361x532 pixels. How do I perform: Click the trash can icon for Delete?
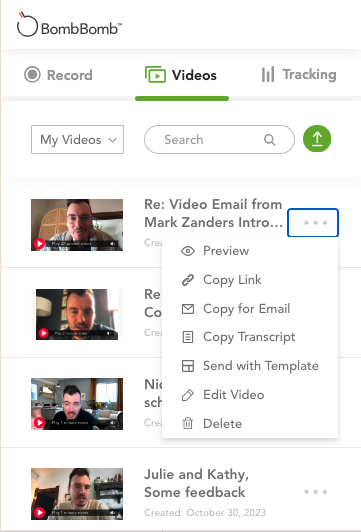tap(188, 423)
